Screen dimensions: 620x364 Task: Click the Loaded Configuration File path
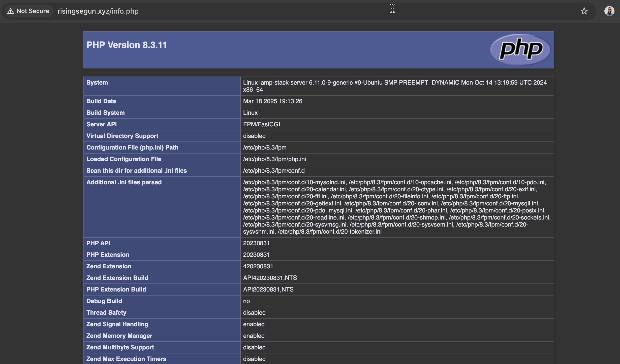[274, 159]
